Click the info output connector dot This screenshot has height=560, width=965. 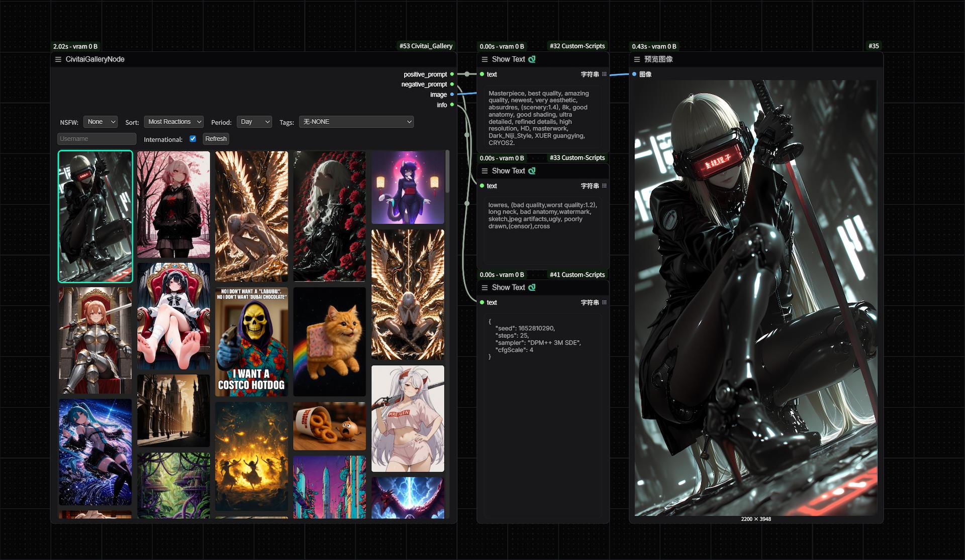click(452, 104)
